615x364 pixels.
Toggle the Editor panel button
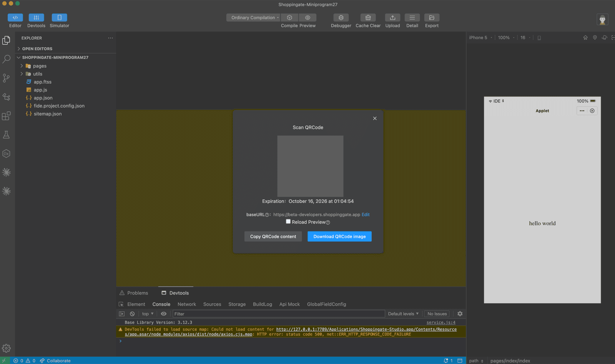coord(15,18)
